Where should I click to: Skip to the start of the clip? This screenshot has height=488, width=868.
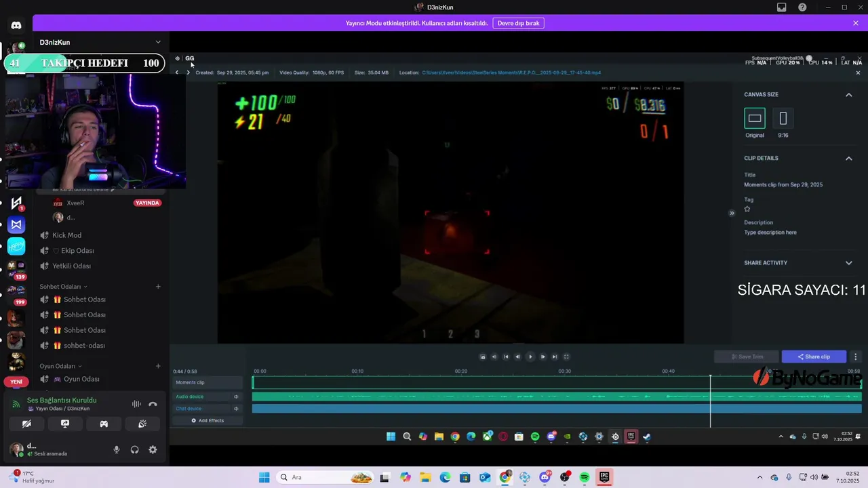point(506,357)
